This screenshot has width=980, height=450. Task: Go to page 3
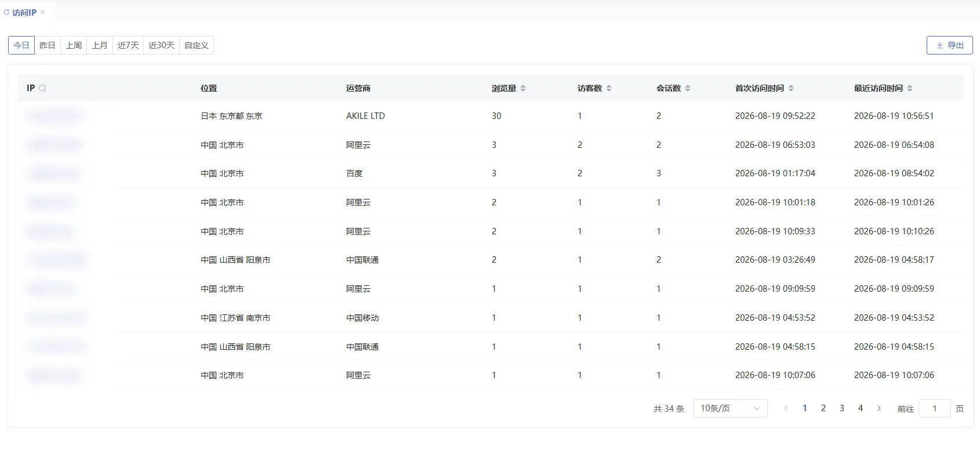click(842, 408)
